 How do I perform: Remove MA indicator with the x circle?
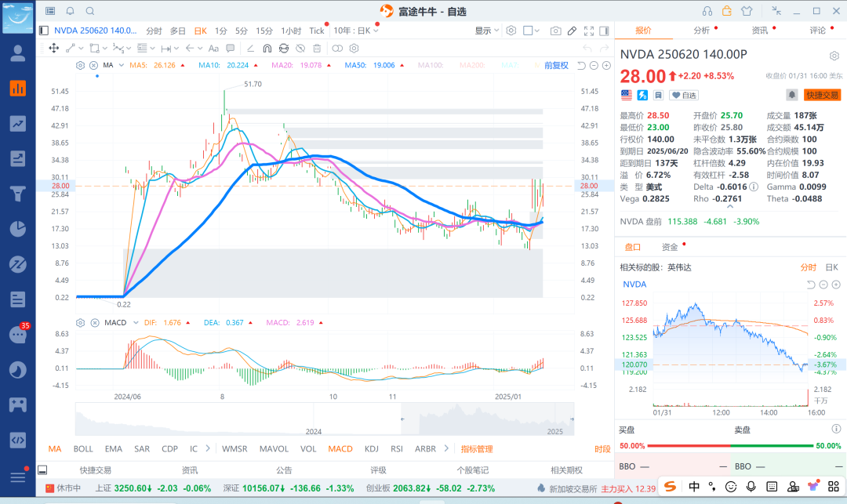(x=93, y=65)
